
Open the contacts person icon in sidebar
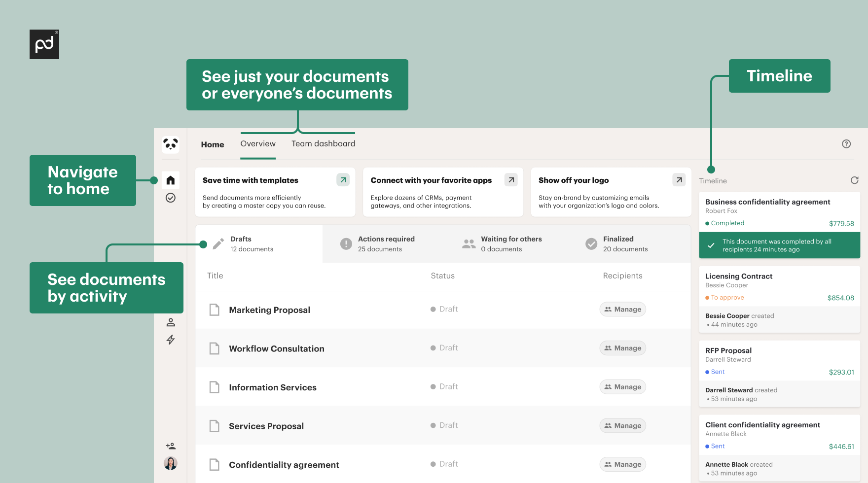tap(170, 322)
